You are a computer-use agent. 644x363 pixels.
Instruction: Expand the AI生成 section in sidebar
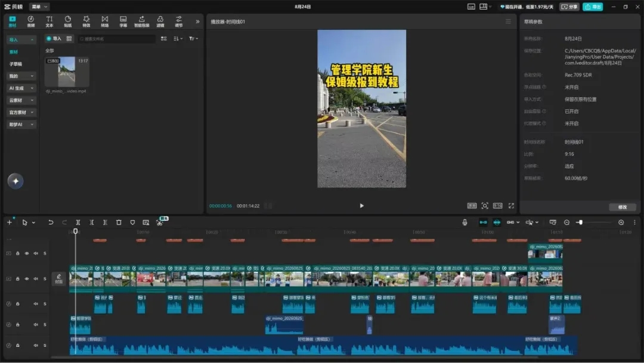(x=21, y=88)
